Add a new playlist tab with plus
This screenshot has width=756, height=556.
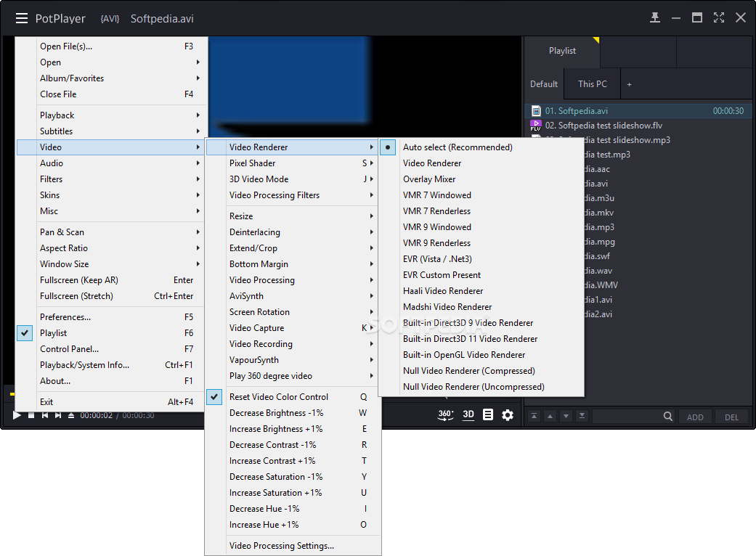tap(629, 84)
